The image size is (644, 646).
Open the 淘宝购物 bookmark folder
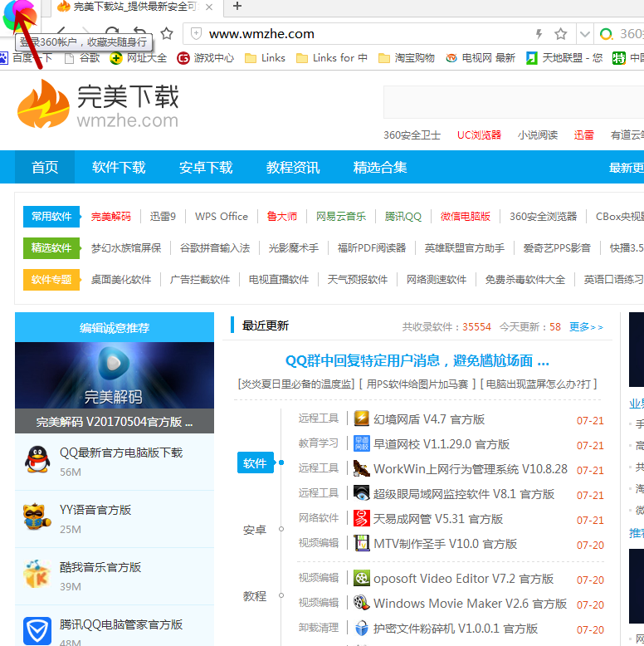pyautogui.click(x=407, y=58)
